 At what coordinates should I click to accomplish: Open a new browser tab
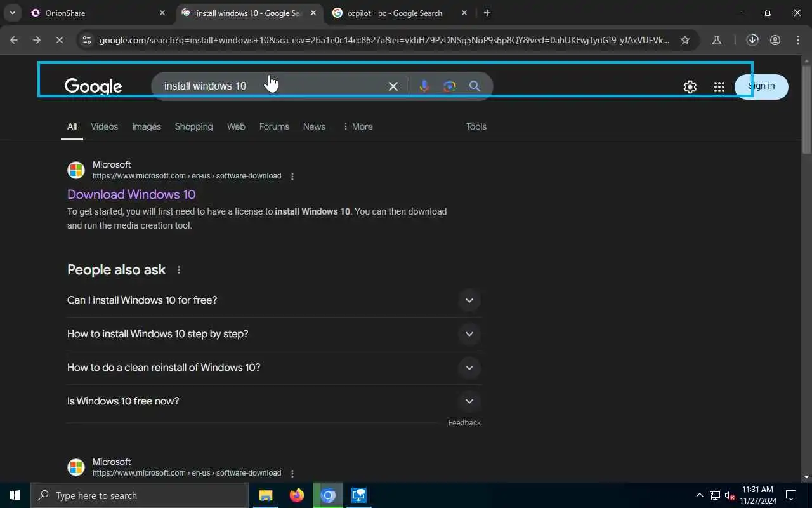[x=487, y=13]
